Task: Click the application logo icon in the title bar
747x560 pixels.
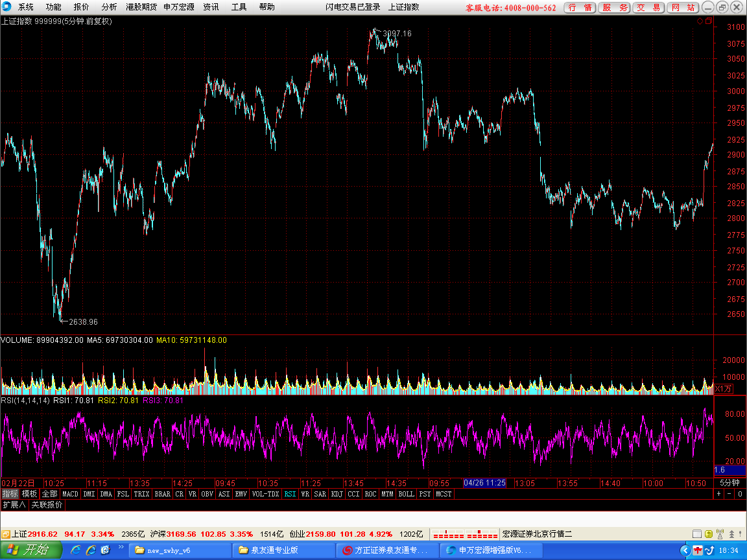Action: click(x=6, y=6)
